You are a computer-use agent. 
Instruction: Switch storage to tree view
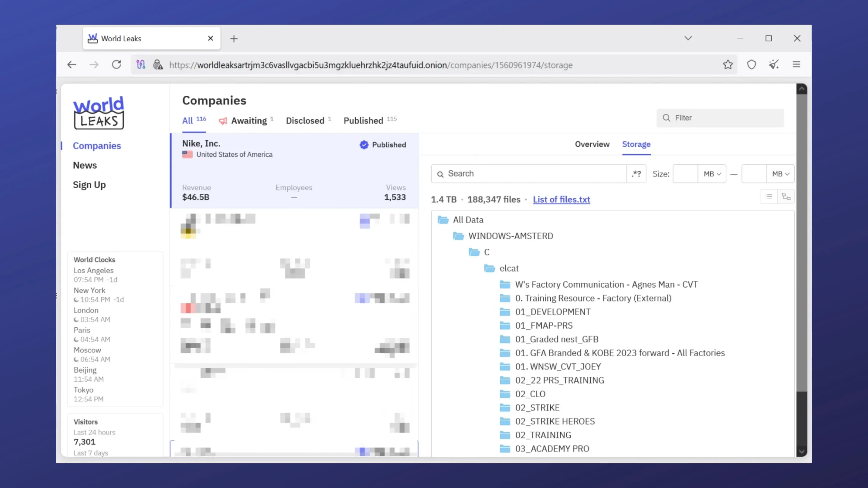[x=786, y=197]
